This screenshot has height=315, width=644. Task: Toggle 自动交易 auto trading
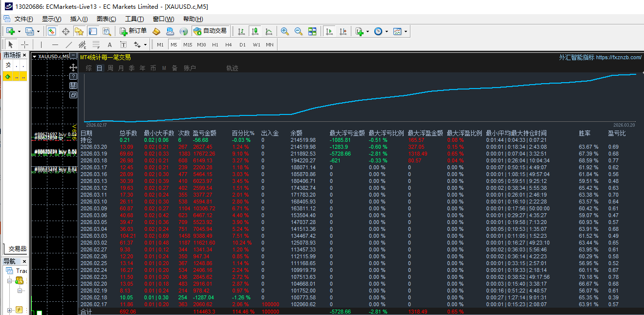[210, 31]
